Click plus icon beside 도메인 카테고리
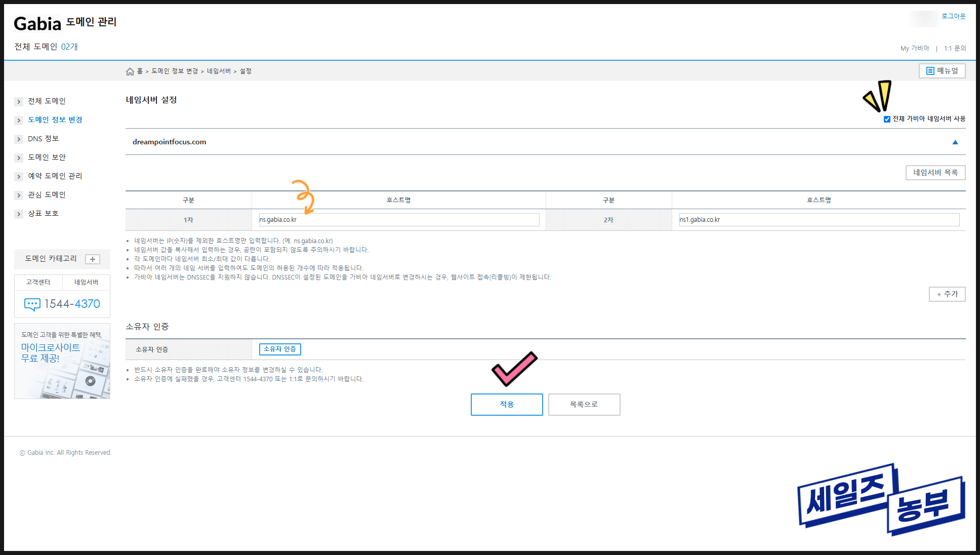Viewport: 980px width, 555px height. point(93,259)
